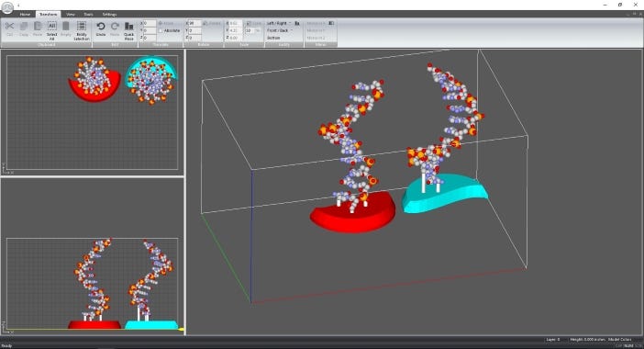The height and width of the screenshot is (349, 644).
Task: Select the cyan model in top view
Action: [x=151, y=80]
